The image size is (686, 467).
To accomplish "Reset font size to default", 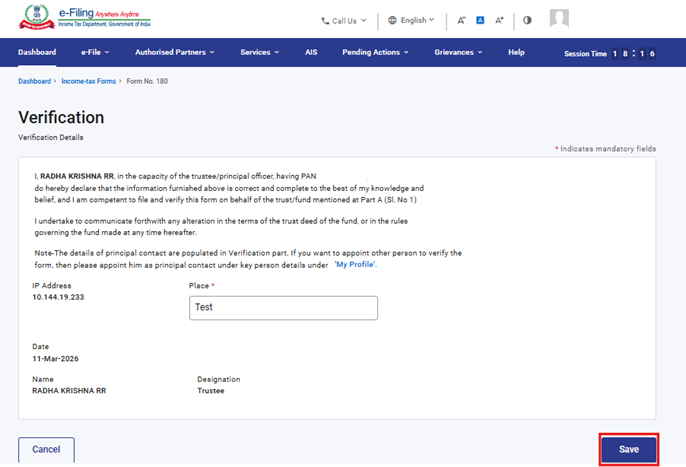I will click(x=480, y=20).
